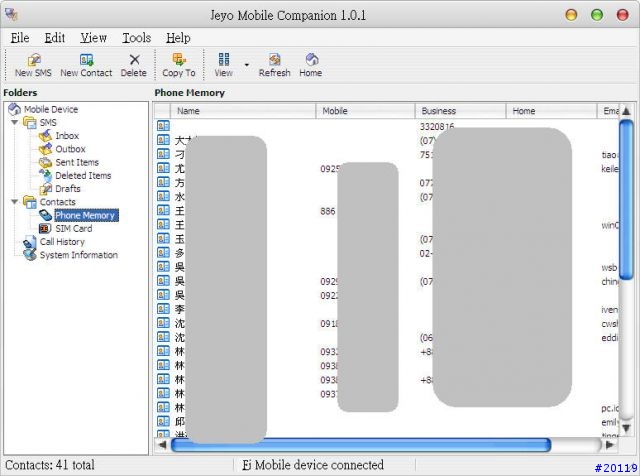
Task: Select the contact row starting with 方
Action: point(387,182)
